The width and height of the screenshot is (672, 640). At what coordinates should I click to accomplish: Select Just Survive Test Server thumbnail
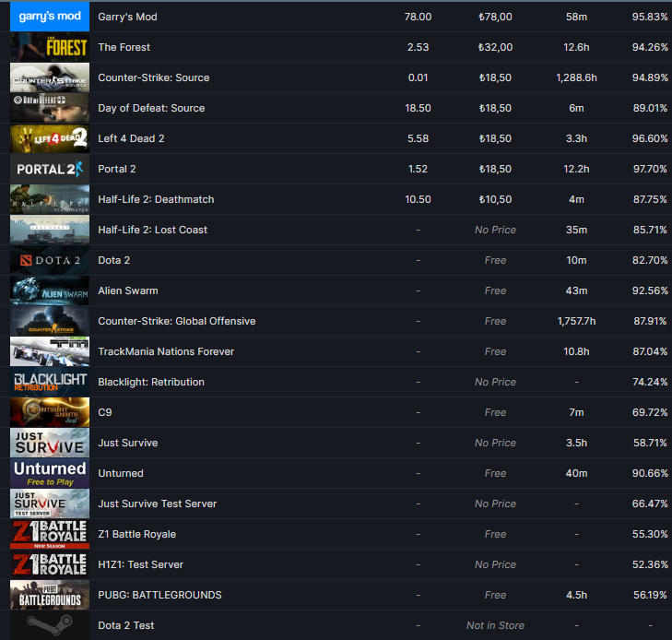point(50,504)
